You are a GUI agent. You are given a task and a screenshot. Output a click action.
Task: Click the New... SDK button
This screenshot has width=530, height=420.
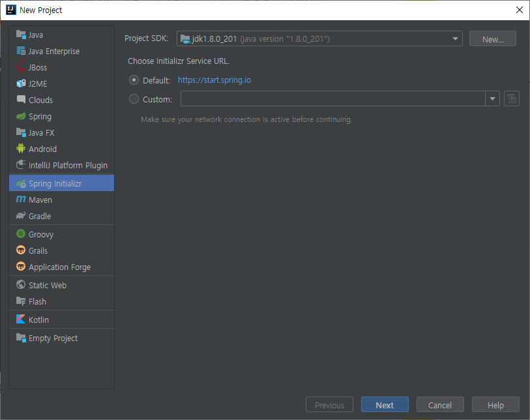[x=492, y=39]
